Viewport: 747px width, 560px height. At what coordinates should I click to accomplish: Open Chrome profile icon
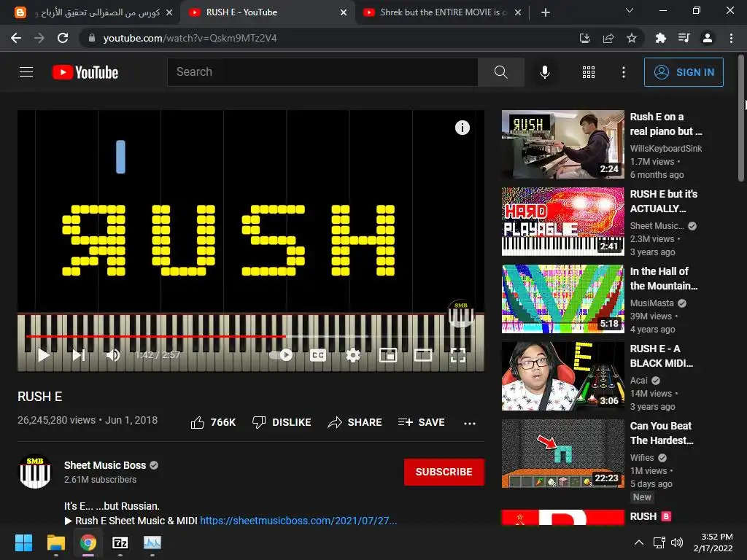click(x=708, y=38)
